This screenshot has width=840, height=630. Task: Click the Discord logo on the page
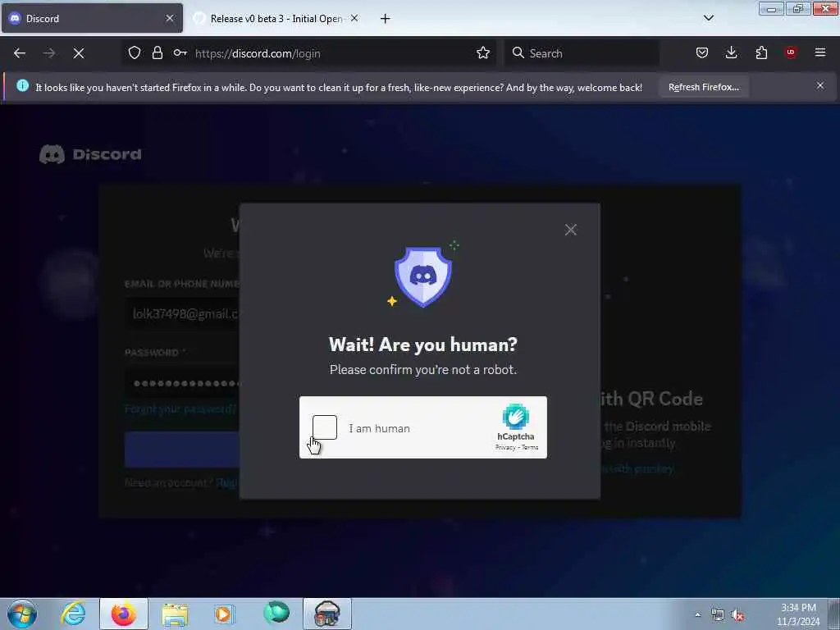click(x=90, y=154)
